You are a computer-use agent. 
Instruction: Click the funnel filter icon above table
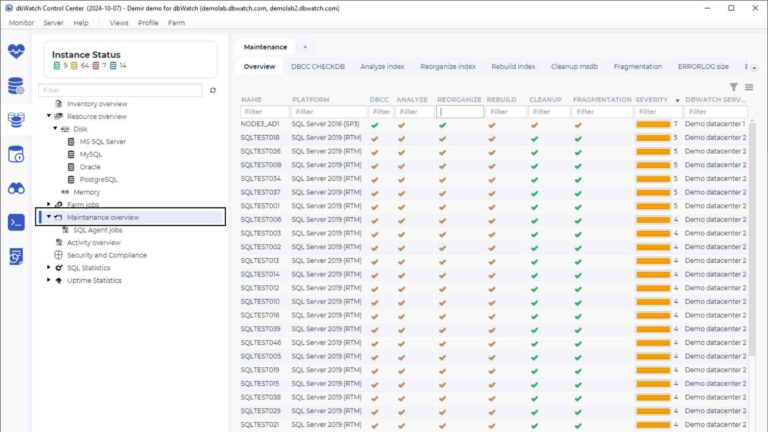pos(733,87)
